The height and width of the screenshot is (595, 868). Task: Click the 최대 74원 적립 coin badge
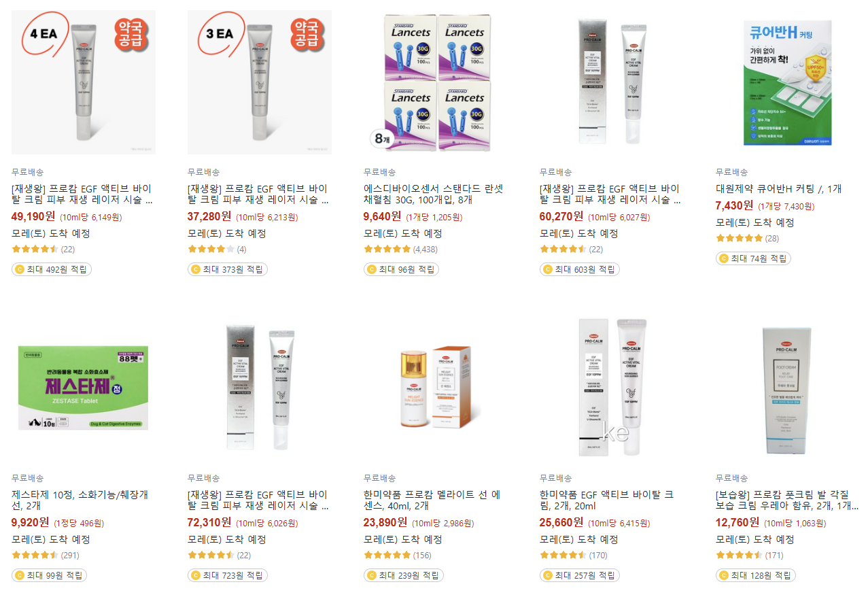pyautogui.click(x=753, y=258)
